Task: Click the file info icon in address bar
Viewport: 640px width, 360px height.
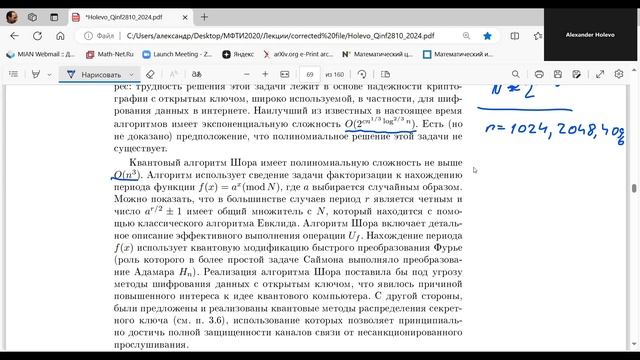Action: pos(88,36)
